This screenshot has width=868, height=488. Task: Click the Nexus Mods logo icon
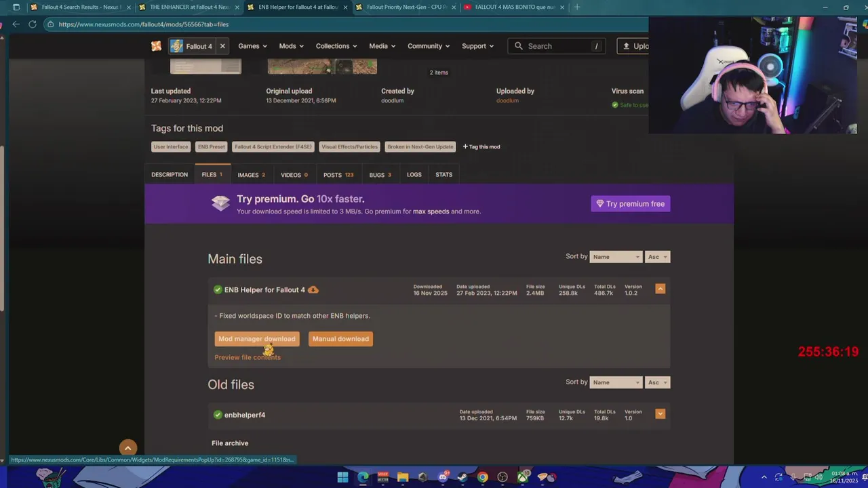point(157,46)
